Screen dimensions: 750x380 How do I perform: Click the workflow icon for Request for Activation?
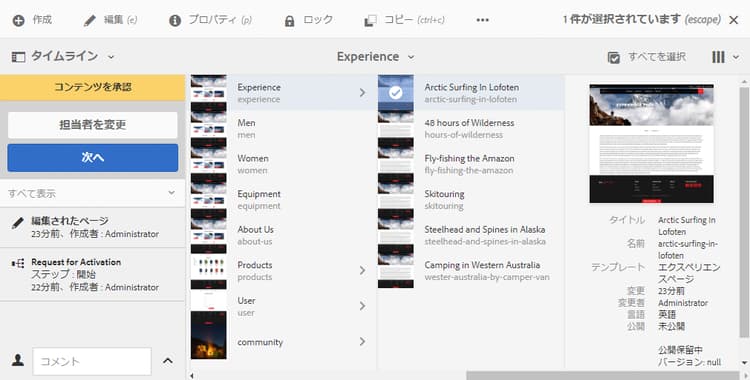[18, 263]
